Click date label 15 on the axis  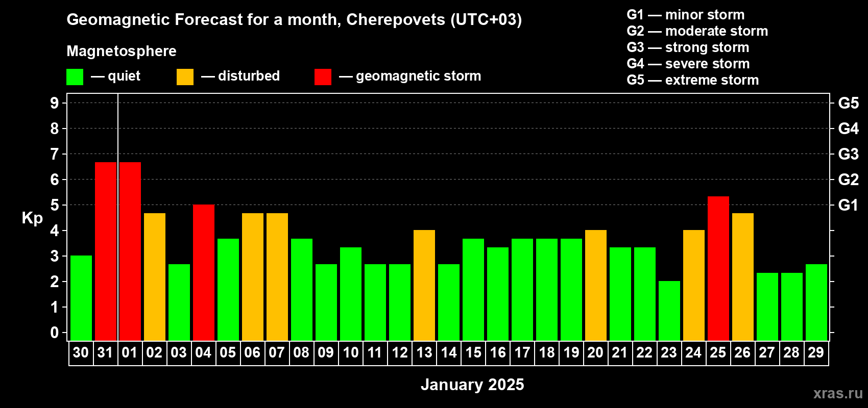click(473, 352)
